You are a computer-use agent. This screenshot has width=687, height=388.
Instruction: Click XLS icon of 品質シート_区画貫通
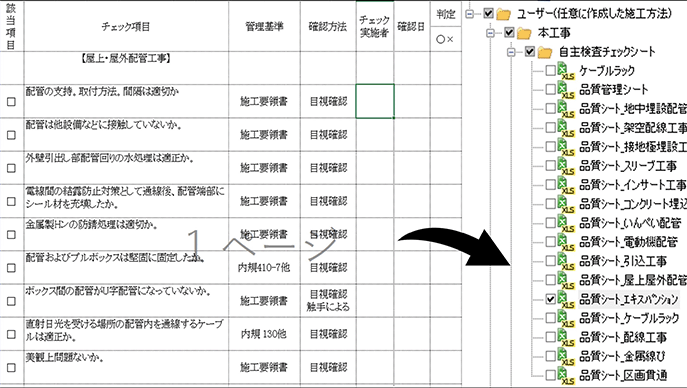click(566, 376)
